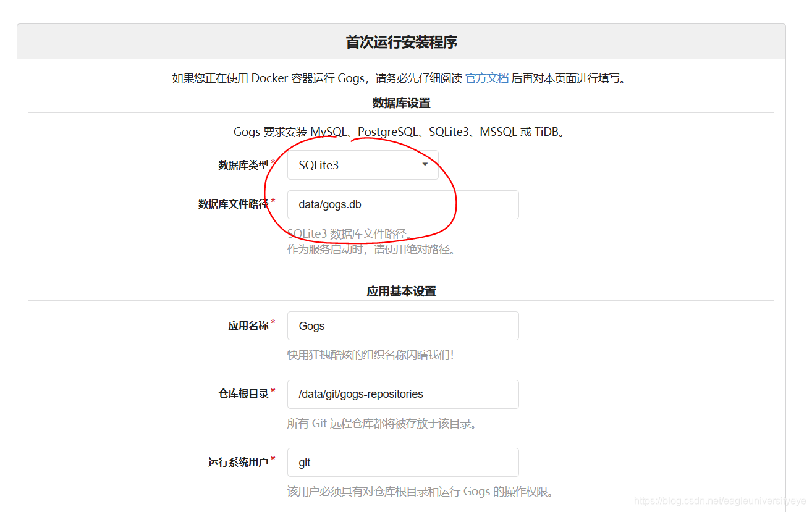Image resolution: width=812 pixels, height=512 pixels.
Task: Click the hint 作为服务启动时，请使用绝对路径。
Action: (x=371, y=250)
